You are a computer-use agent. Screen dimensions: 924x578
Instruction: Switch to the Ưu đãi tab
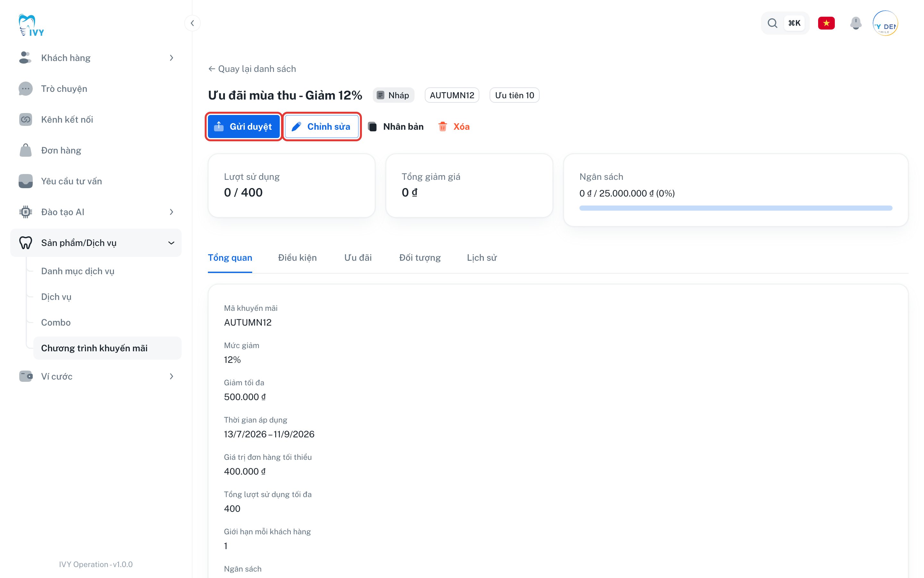tap(358, 258)
